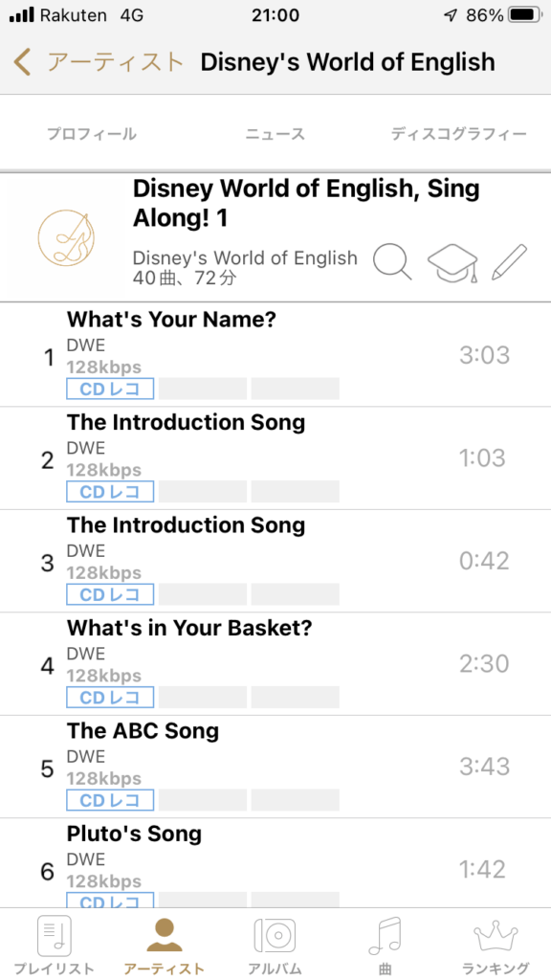Screen dimensions: 551x980
Task: Tap the pencil edit icon
Action: coord(509,262)
